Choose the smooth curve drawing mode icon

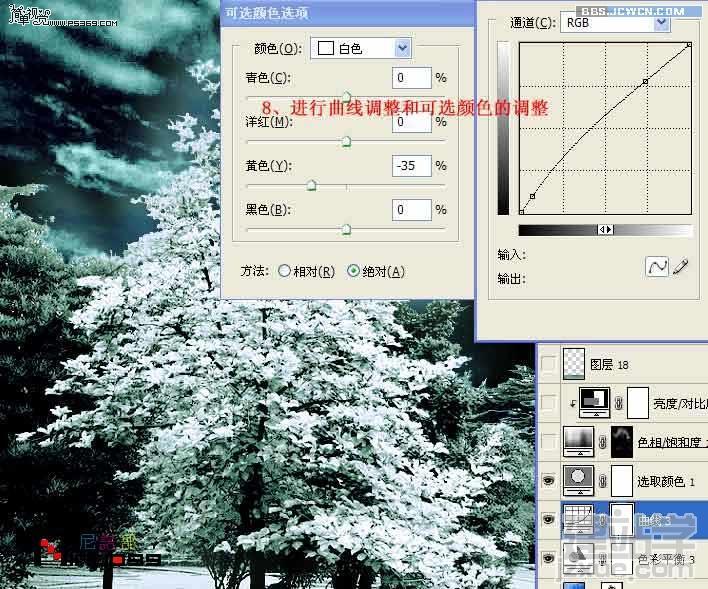[657, 266]
